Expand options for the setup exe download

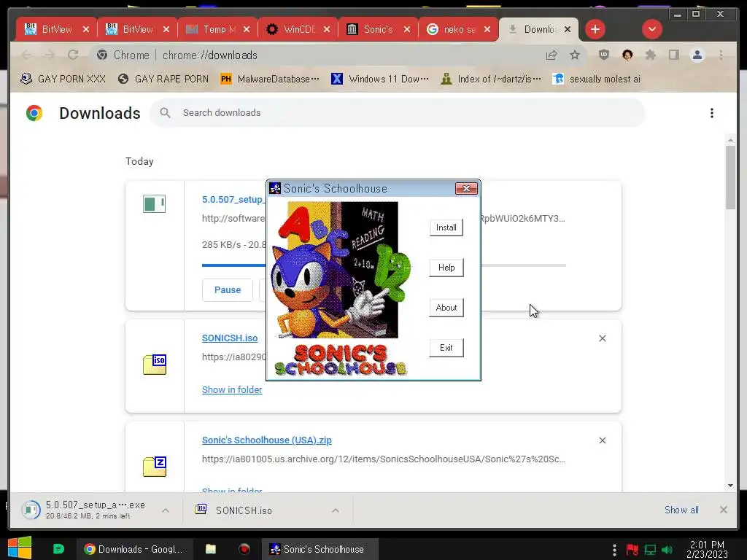166,510
